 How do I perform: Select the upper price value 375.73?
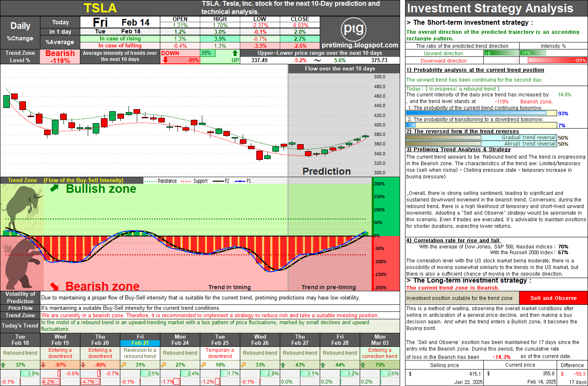coord(379,60)
